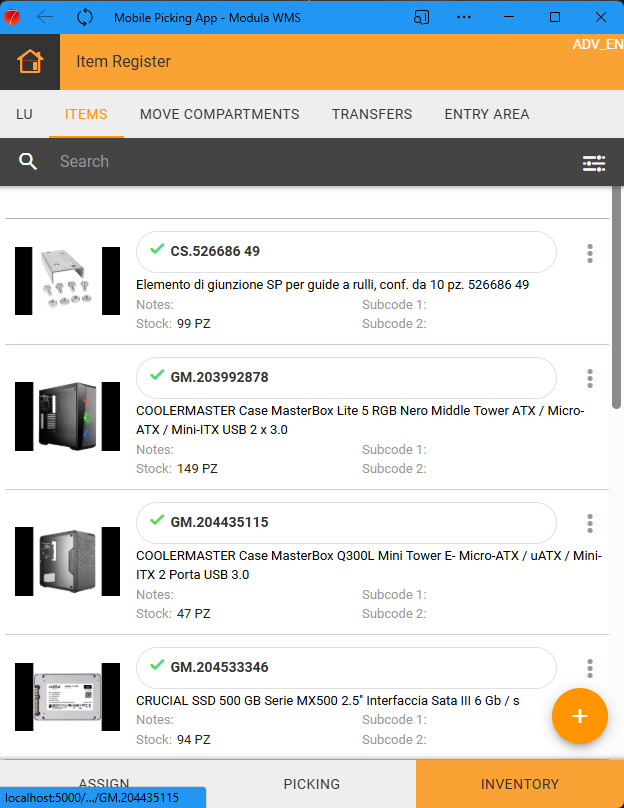
Task: Open the MOVE COMPARTMENTS tab
Action: 220,114
